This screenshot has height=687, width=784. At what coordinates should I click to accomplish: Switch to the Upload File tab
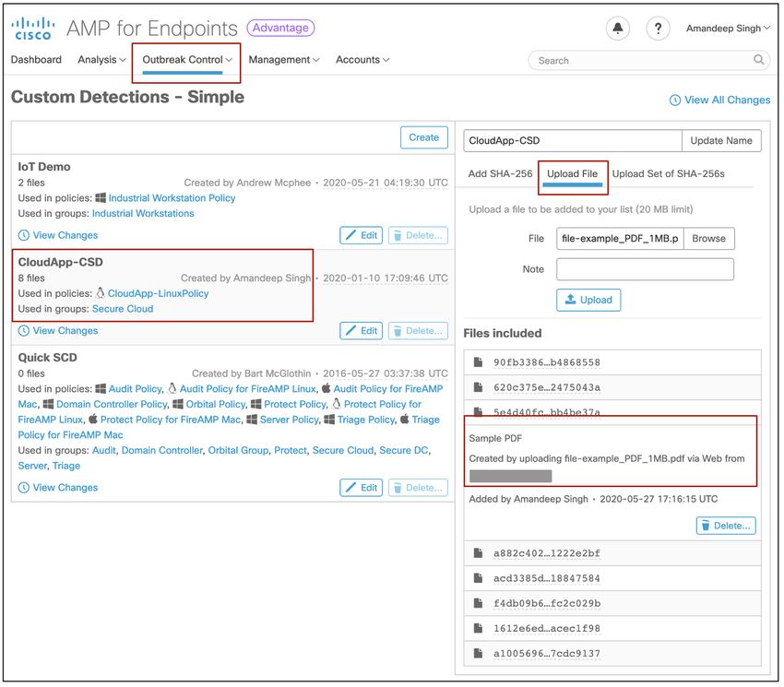click(572, 173)
